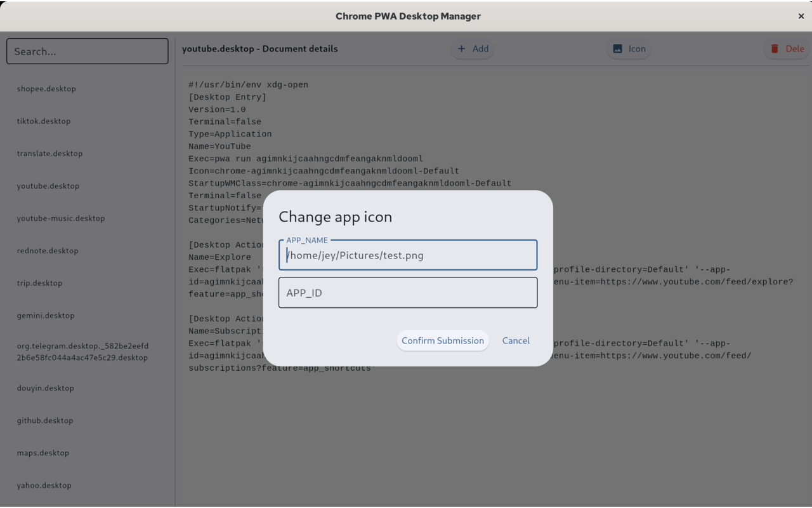Focus the APP_ID text field
The height and width of the screenshot is (508, 812).
pyautogui.click(x=407, y=293)
